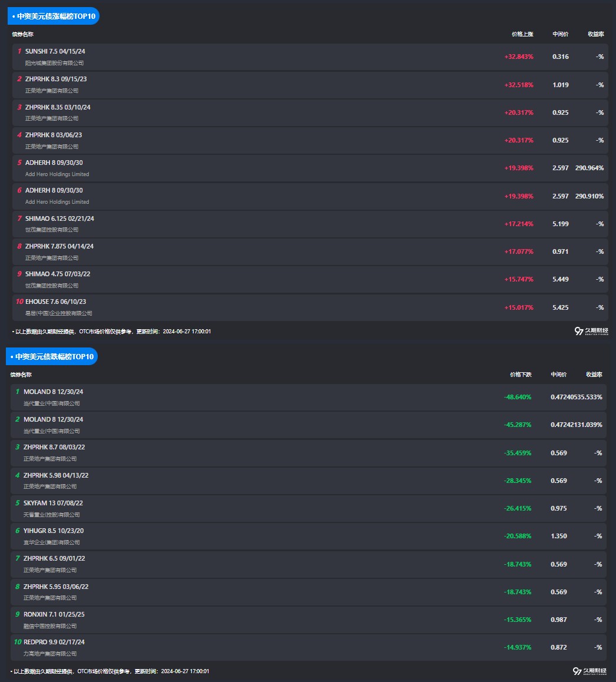Image resolution: width=616 pixels, height=682 pixels.
Task: Select the +17.077% price change value
Action: (519, 251)
